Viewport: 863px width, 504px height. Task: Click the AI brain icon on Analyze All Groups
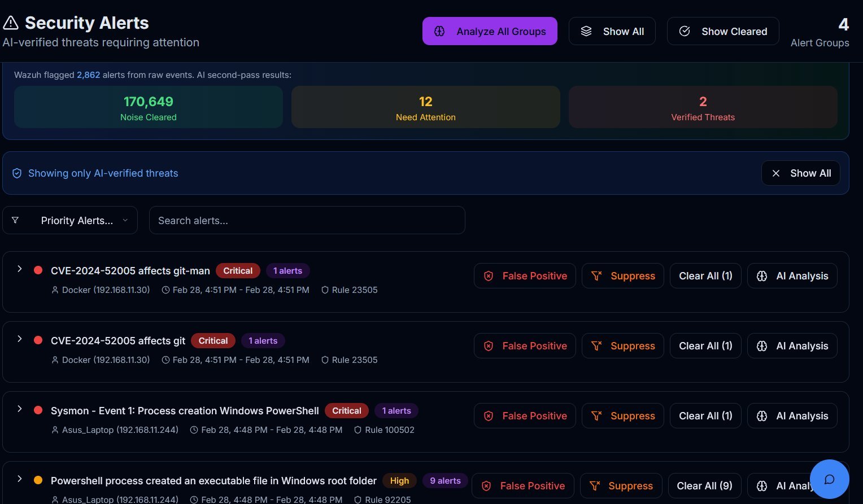(439, 31)
